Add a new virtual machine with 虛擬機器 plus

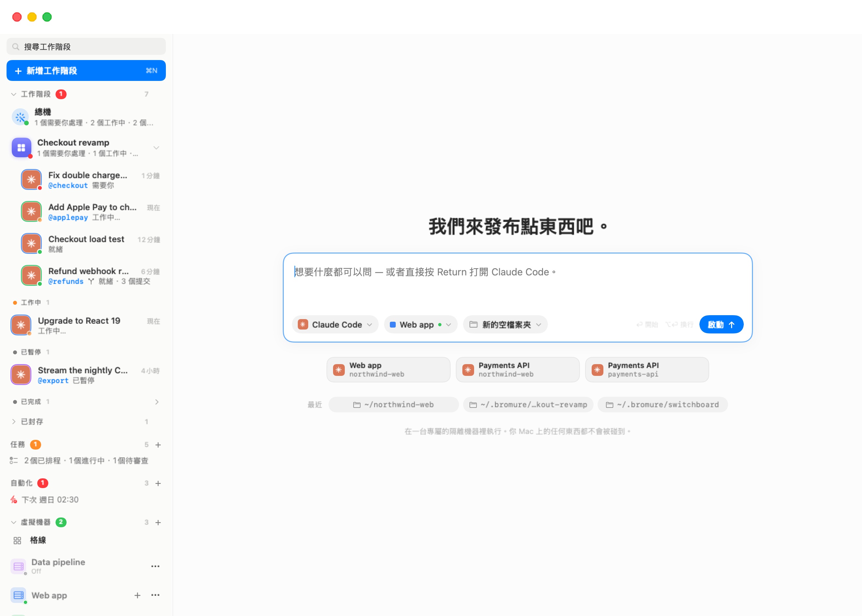coord(158,523)
